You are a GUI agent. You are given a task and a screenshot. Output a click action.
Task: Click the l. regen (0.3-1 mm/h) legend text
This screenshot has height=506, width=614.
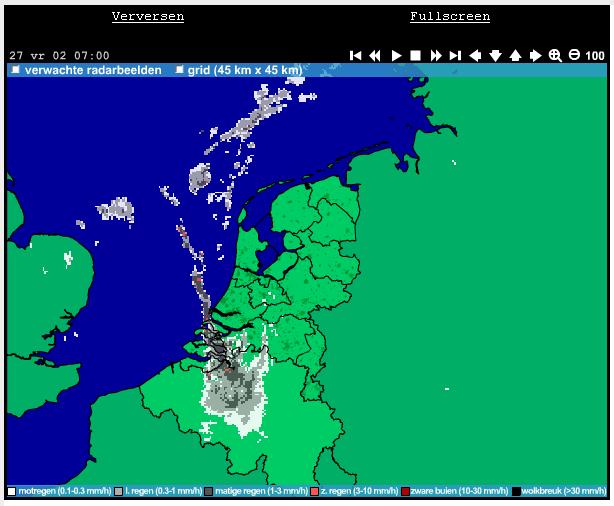[x=164, y=491]
